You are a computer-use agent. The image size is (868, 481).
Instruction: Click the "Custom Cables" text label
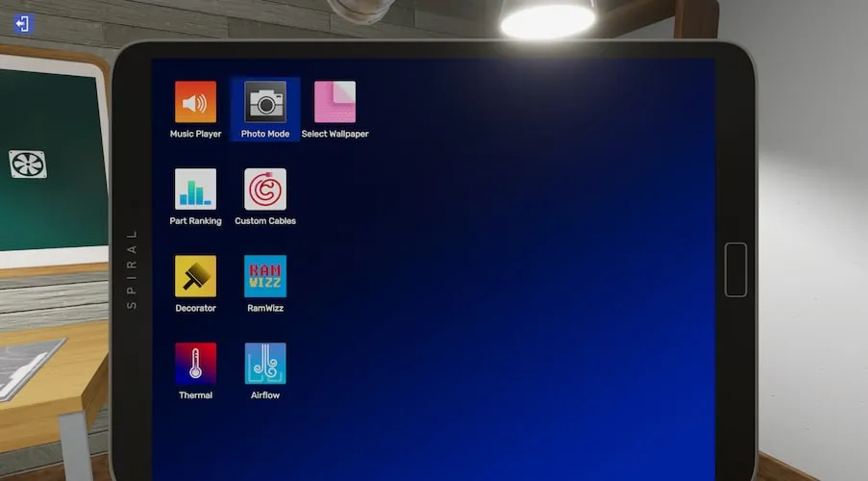click(265, 221)
